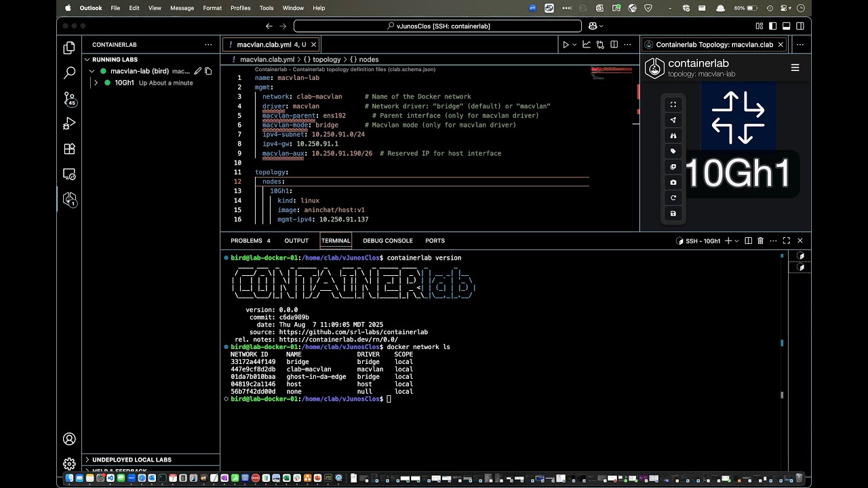The height and width of the screenshot is (488, 868).
Task: Switch to the OUTPUT tab
Action: pos(296,241)
